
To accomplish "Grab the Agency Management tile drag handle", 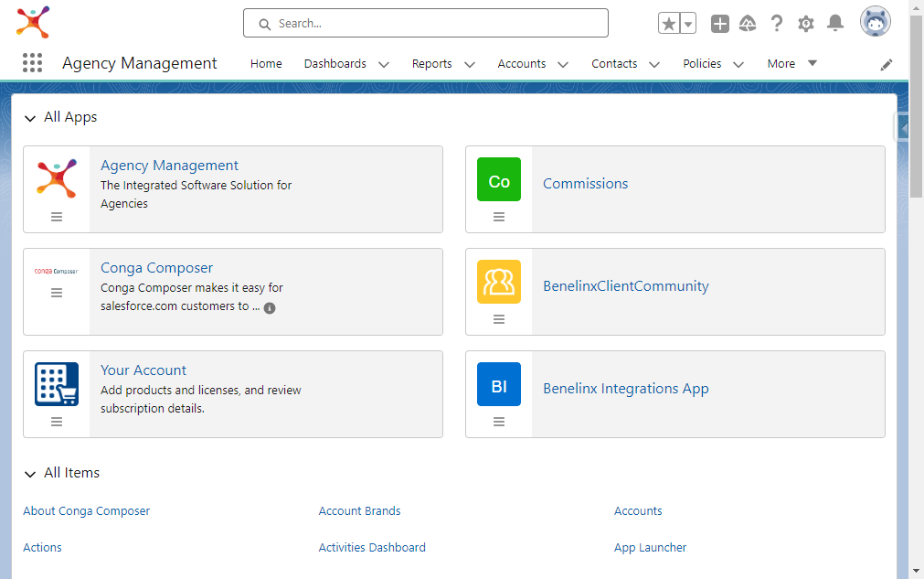I will tap(57, 217).
